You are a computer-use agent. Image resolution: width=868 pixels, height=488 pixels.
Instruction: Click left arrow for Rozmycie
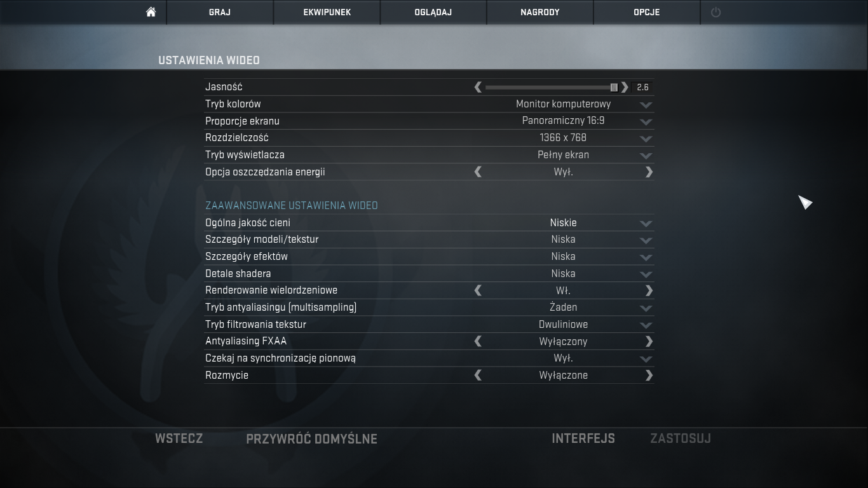pos(478,375)
